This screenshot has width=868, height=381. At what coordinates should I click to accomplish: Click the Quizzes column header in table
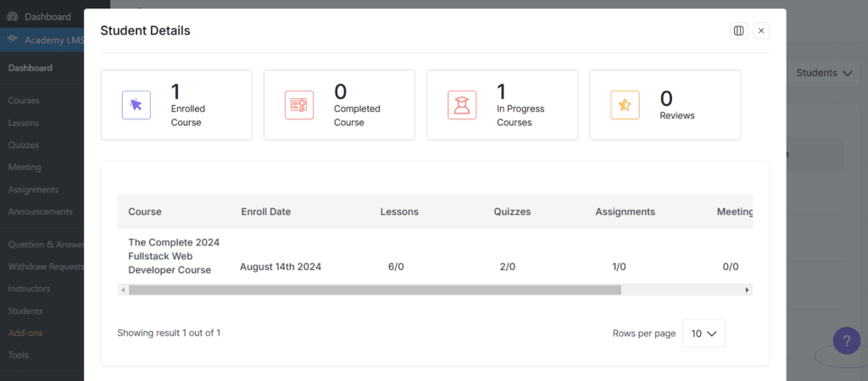pos(513,212)
